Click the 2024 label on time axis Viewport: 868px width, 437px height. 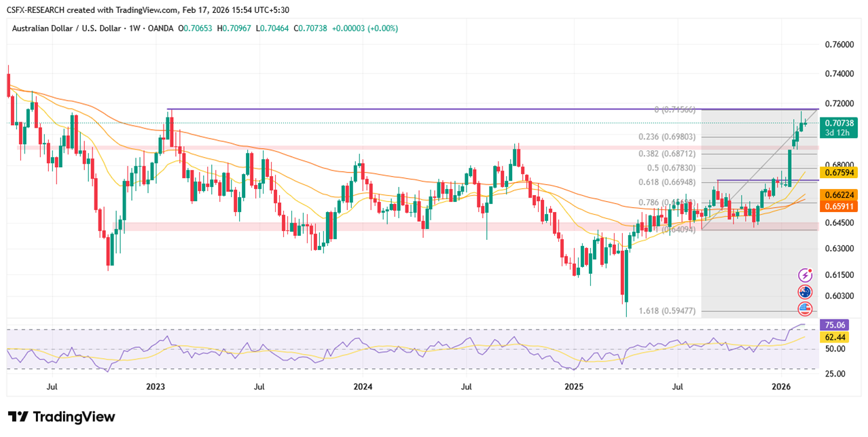[362, 387]
